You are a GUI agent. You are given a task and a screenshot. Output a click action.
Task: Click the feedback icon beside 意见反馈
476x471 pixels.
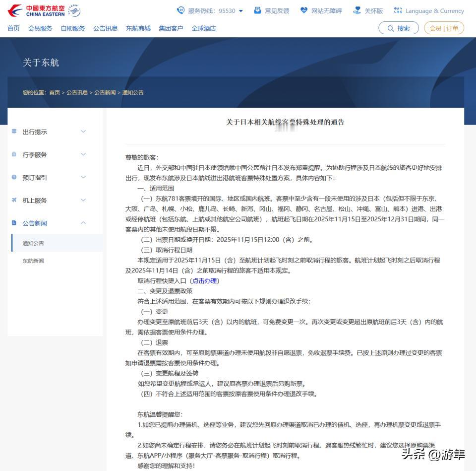pyautogui.click(x=257, y=10)
